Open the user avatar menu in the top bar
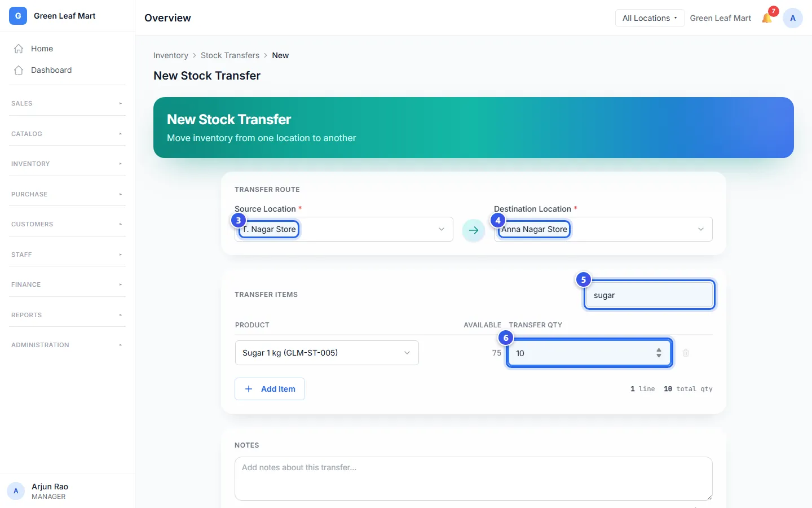 [x=793, y=18]
